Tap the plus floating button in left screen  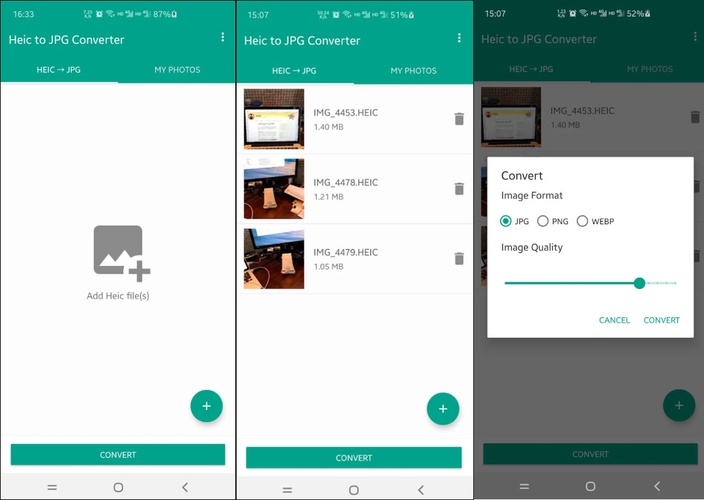207,406
